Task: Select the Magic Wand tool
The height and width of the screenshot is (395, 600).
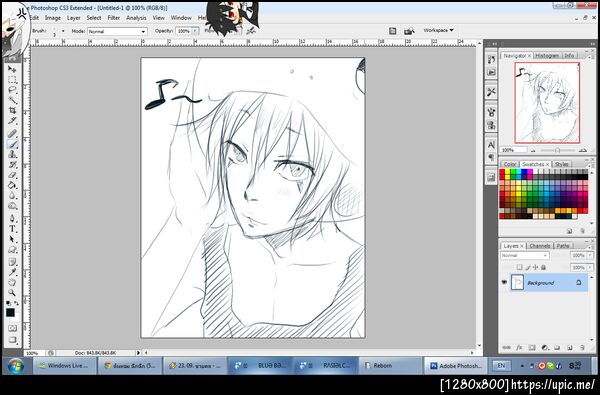Action: [12, 101]
